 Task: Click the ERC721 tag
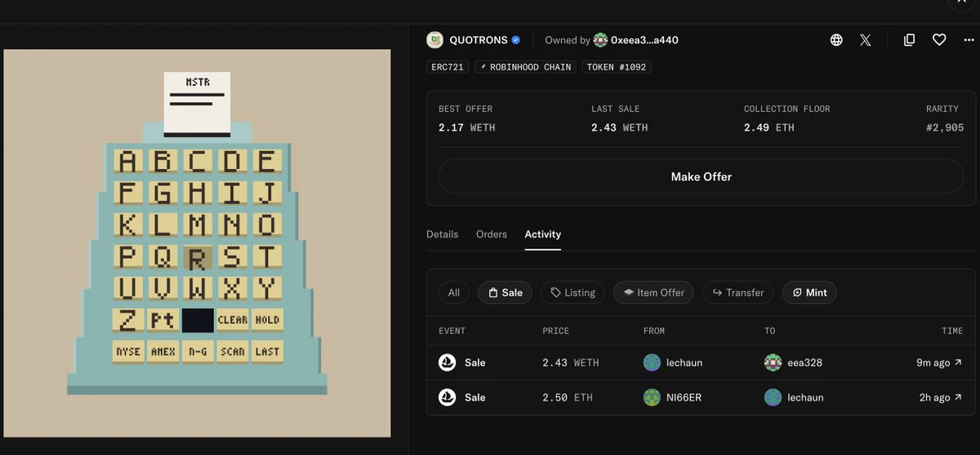448,67
